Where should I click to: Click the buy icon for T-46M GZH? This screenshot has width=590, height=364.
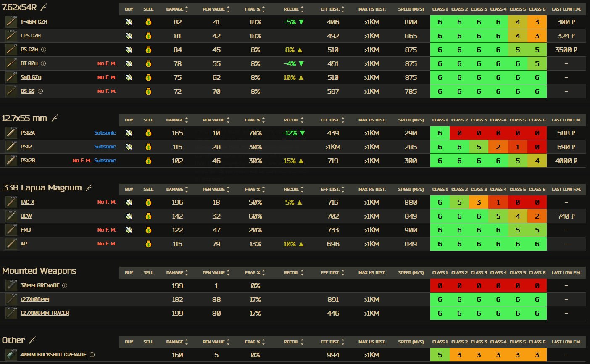129,22
